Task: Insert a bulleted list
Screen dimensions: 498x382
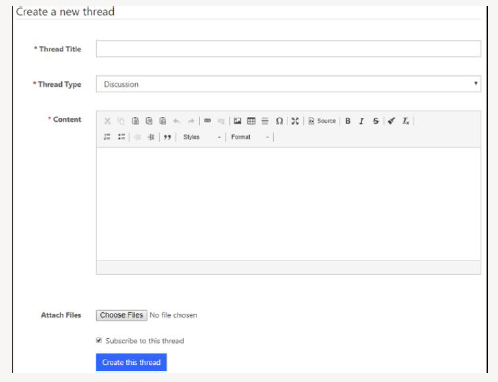Action: pos(121,137)
